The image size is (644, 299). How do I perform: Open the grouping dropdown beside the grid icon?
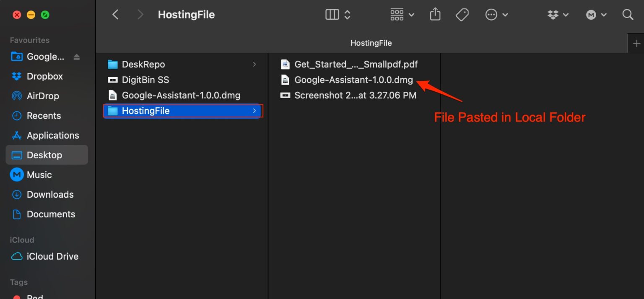412,14
